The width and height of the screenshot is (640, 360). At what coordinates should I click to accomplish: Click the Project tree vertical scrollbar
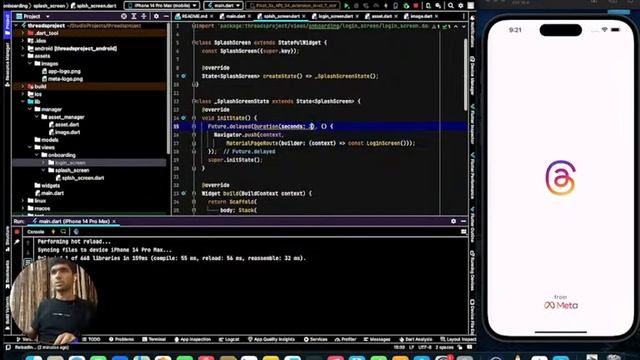pos(168,88)
